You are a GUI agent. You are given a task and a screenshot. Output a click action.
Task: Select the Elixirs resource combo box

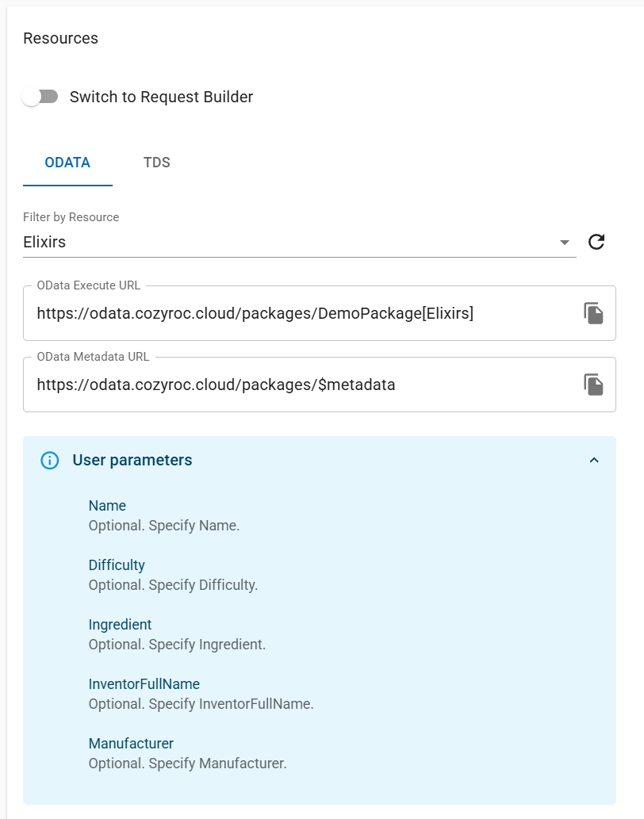(x=286, y=242)
